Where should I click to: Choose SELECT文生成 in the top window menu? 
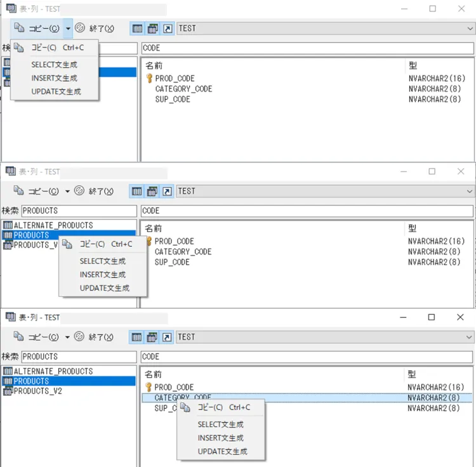point(55,65)
